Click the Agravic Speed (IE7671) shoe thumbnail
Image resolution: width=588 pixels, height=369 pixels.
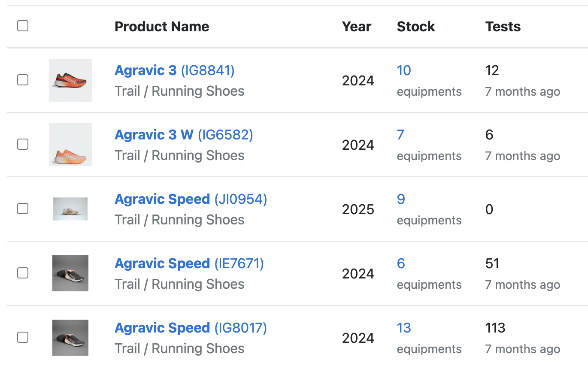[70, 273]
